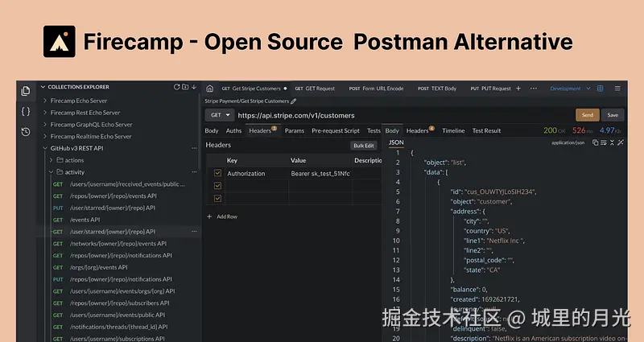Copy the response body icon
Screen dimensions: 644x342
(595, 142)
